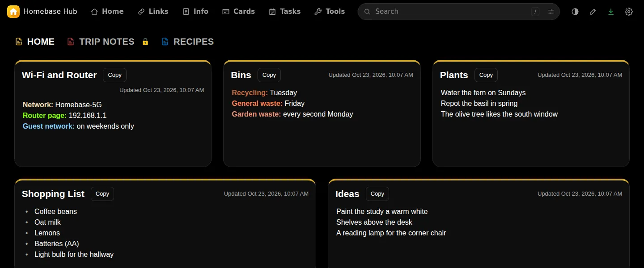644x268 pixels.
Task: Click the pencil edit icon
Action: [x=593, y=12]
